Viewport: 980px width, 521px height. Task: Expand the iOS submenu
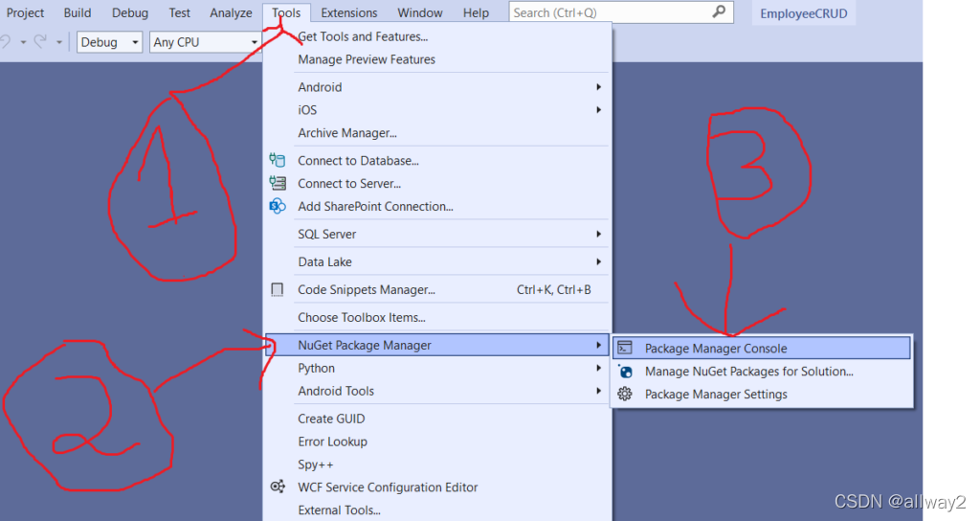click(x=436, y=110)
